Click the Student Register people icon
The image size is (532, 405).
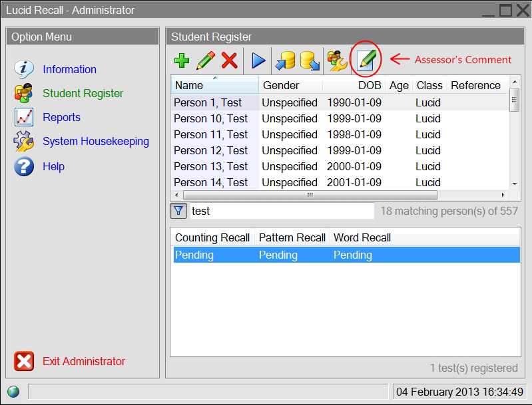pos(23,93)
